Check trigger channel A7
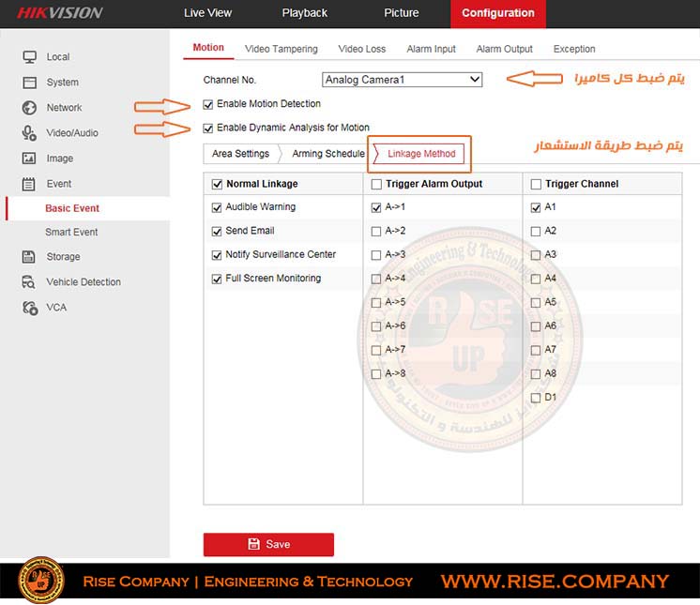Screen dimensions: 700x605 pyautogui.click(x=536, y=350)
